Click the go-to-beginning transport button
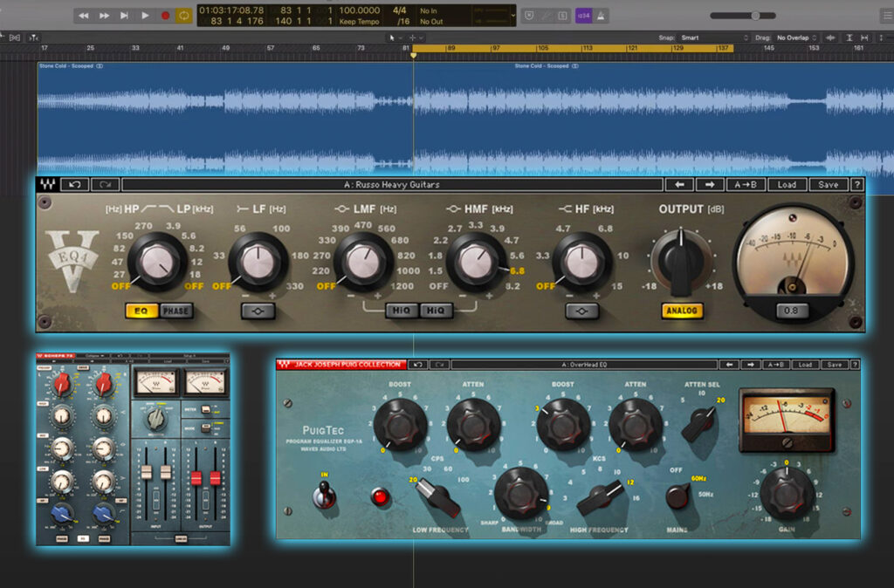 pos(124,16)
